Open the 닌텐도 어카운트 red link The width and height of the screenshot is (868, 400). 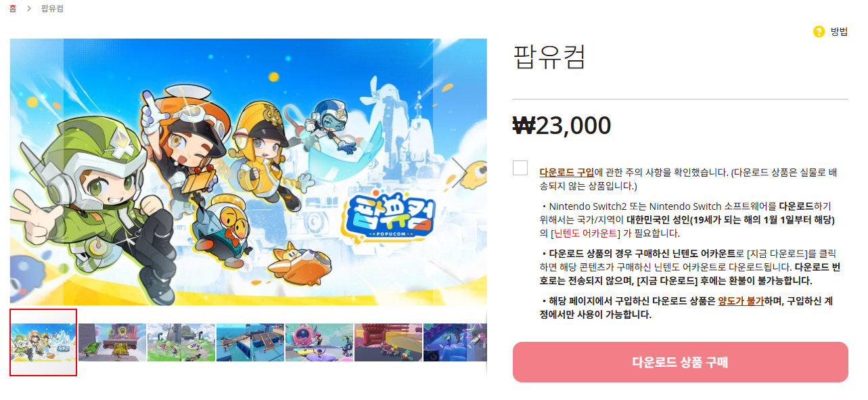pyautogui.click(x=586, y=233)
